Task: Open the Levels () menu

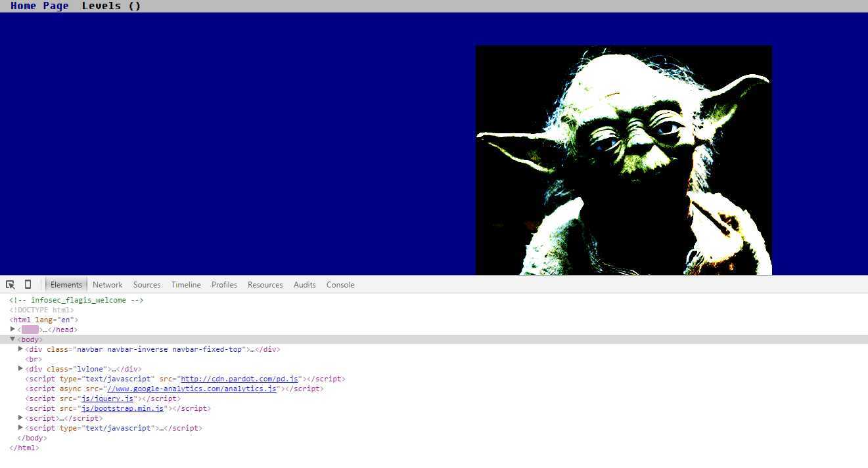Action: tap(111, 6)
